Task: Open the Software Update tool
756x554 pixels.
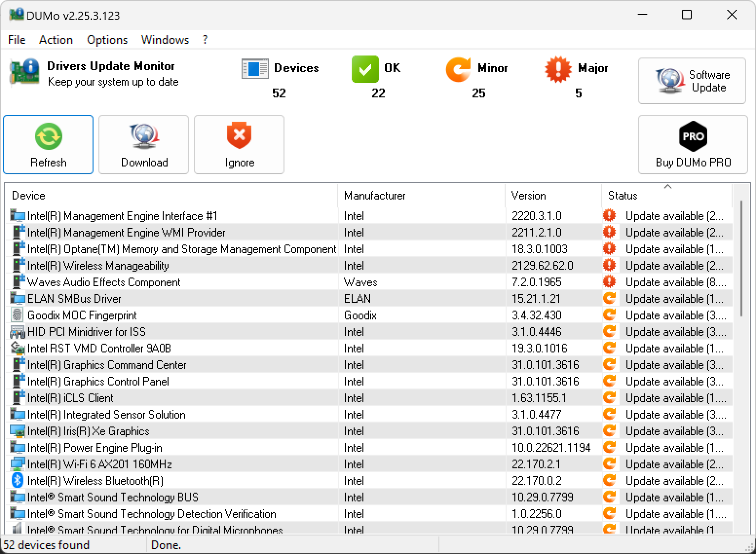Action: 692,81
